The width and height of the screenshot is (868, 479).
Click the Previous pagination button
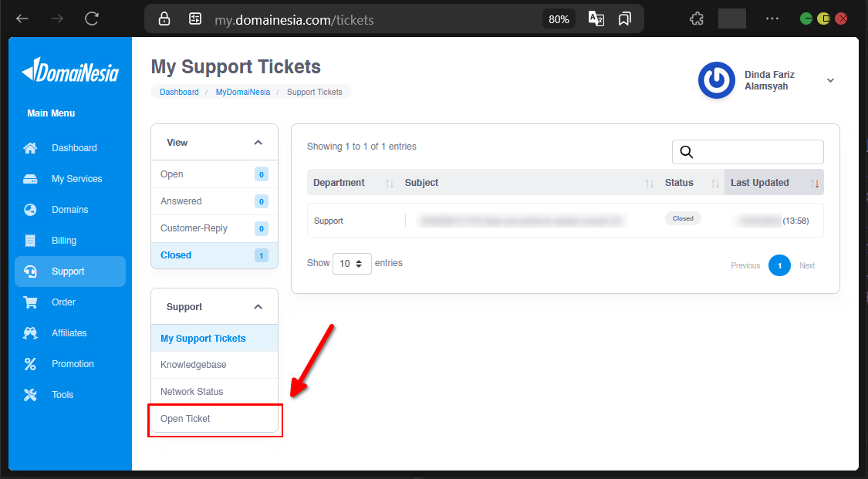[x=745, y=265]
